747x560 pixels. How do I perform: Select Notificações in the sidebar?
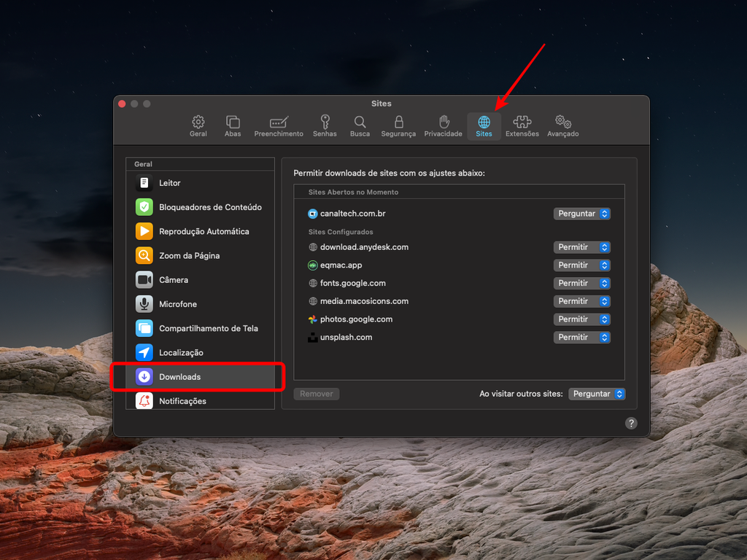[200, 401]
